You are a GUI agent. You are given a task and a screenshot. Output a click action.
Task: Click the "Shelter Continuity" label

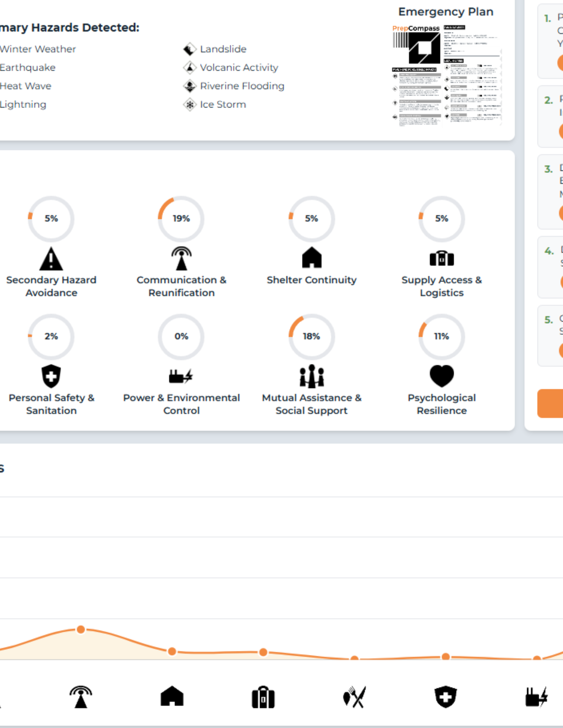(312, 280)
